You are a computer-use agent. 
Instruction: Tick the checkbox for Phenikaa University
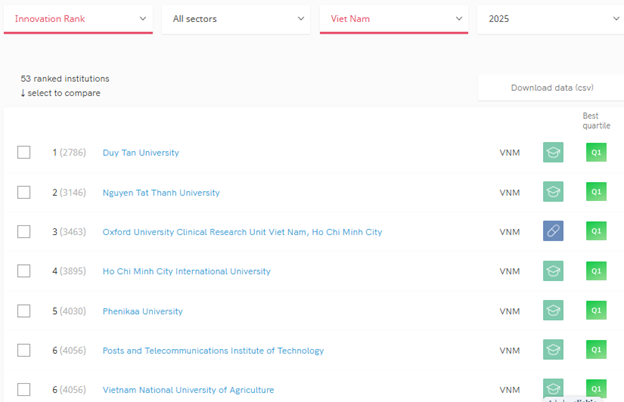(23, 311)
